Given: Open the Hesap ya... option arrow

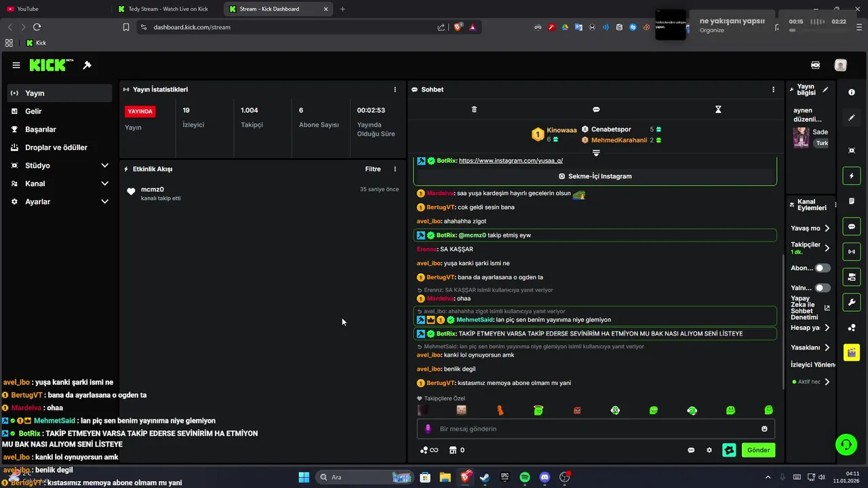Looking at the screenshot, I should [x=827, y=328].
